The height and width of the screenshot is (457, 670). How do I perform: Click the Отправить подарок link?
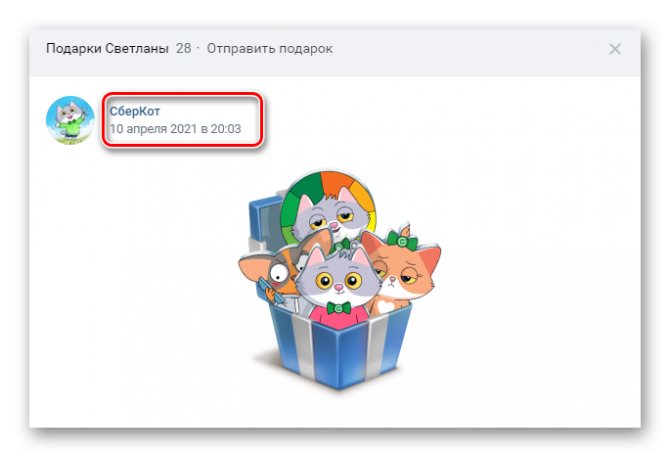pos(270,49)
